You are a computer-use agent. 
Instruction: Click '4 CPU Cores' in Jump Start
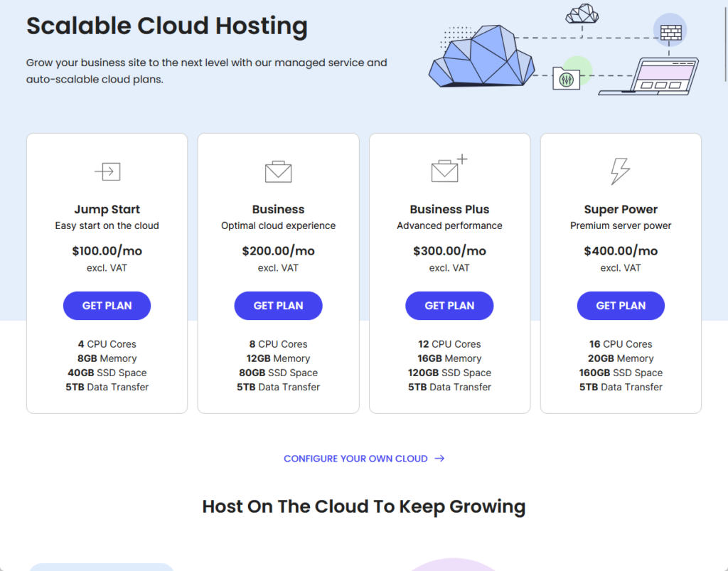(x=107, y=344)
